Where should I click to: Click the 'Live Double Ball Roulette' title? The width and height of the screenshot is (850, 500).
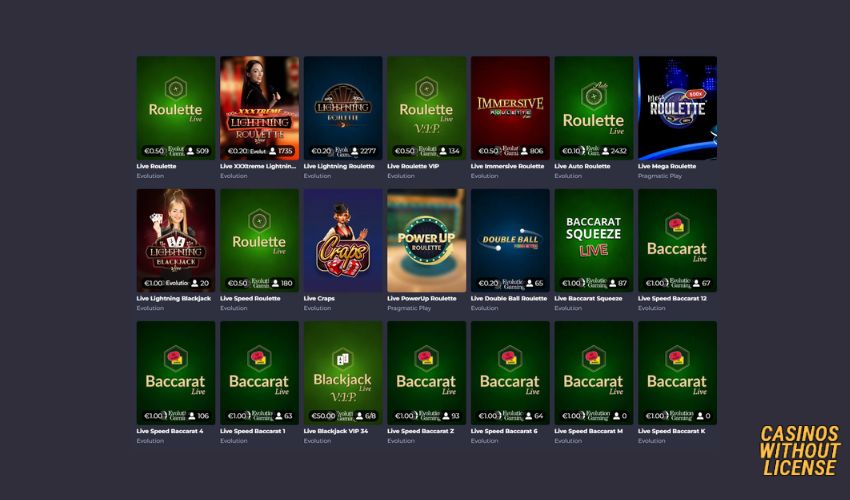[509, 298]
